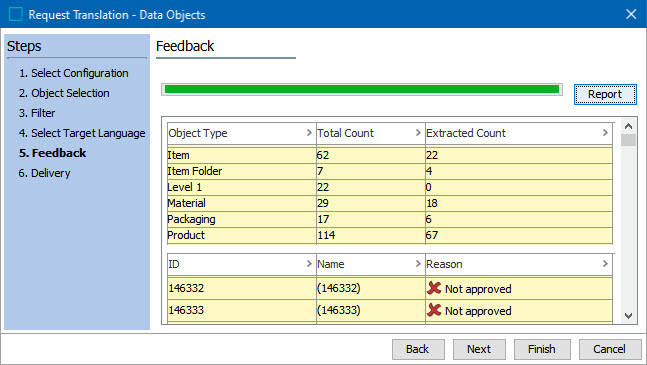Expand the Object Type column chevron
This screenshot has width=647, height=365.
tap(309, 132)
